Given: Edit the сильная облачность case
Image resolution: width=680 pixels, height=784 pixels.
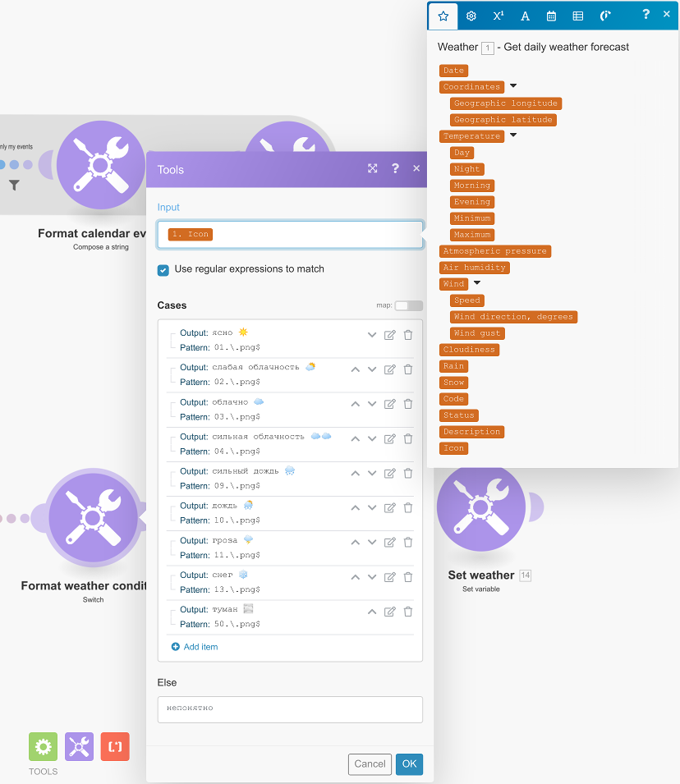Looking at the screenshot, I should point(390,439).
